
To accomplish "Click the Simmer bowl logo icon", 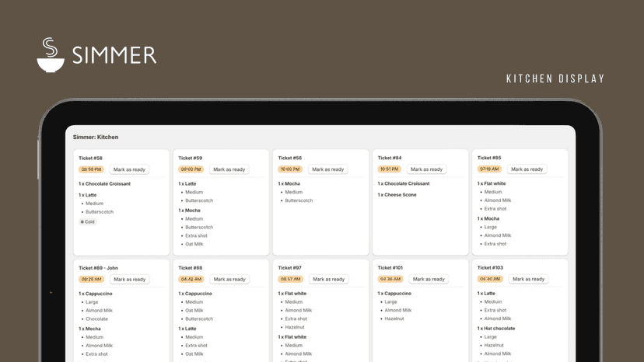I will [x=51, y=55].
